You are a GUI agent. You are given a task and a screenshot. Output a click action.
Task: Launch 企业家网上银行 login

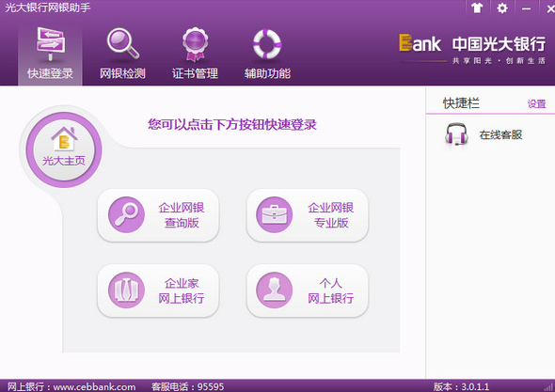(x=158, y=290)
